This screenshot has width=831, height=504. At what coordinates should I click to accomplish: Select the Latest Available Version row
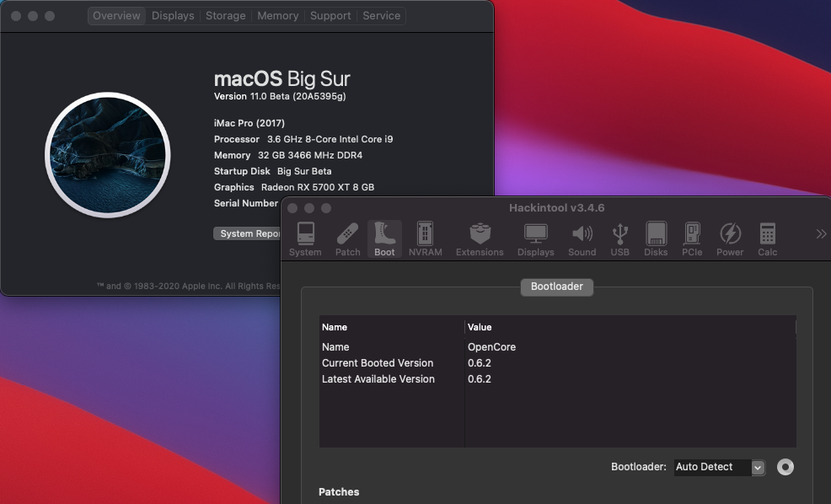tap(558, 379)
